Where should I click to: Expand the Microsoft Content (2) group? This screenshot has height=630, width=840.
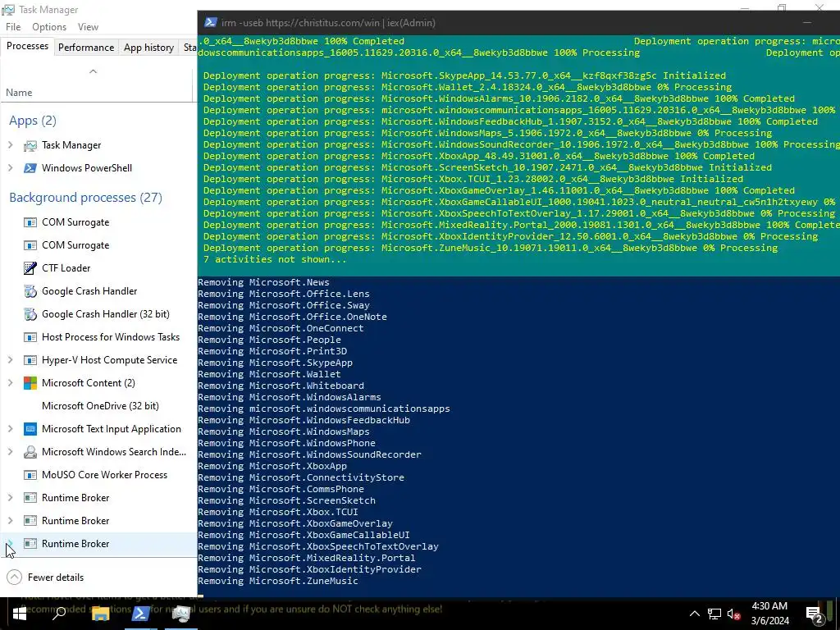[10, 383]
